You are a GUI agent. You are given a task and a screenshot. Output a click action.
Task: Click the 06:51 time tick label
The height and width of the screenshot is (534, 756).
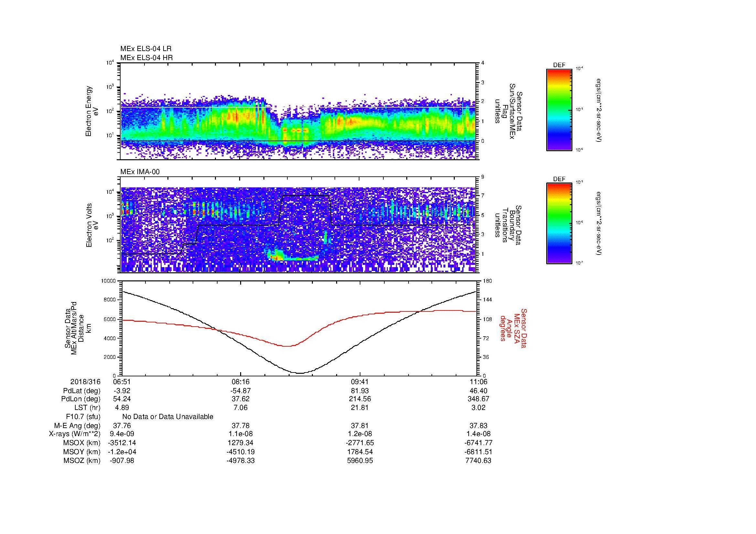[122, 382]
